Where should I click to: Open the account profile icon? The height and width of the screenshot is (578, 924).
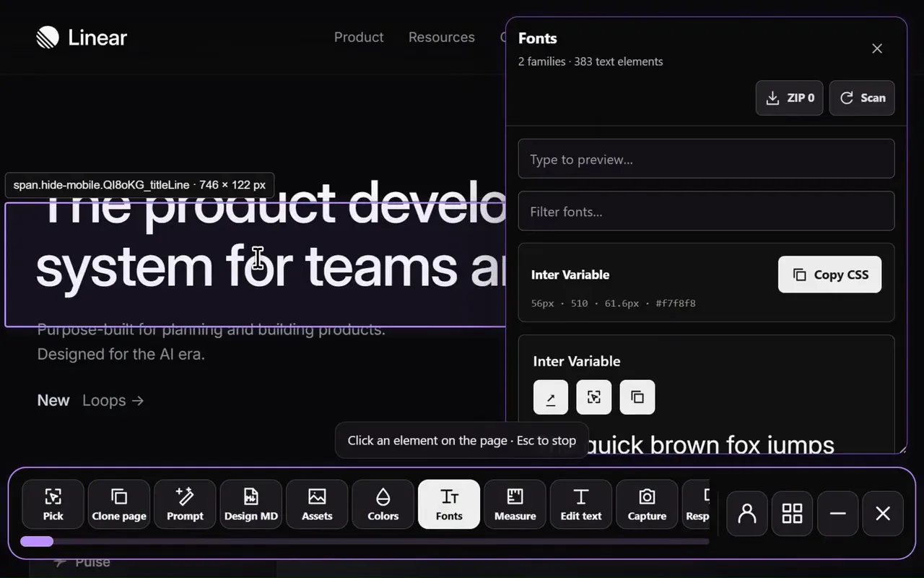[747, 514]
